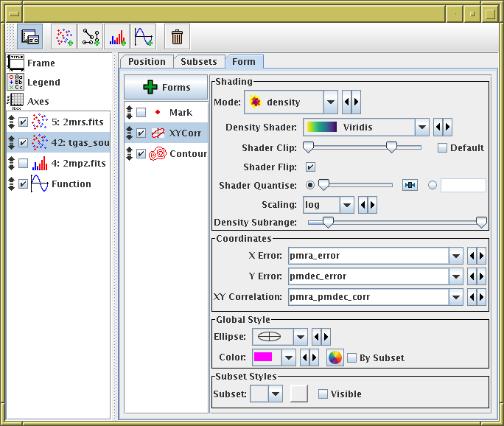Expand the Scaling log dropdown
The width and height of the screenshot is (504, 426).
point(347,204)
